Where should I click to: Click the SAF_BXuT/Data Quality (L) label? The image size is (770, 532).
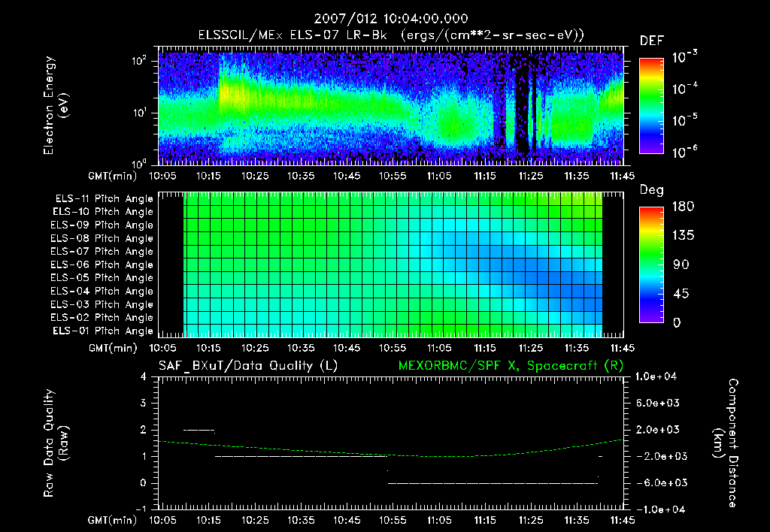click(248, 366)
